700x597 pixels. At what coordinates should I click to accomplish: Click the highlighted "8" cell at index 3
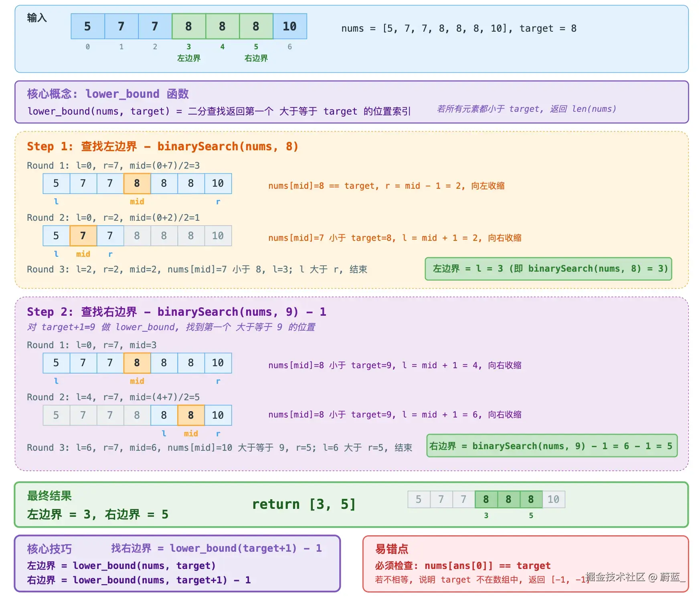[189, 26]
